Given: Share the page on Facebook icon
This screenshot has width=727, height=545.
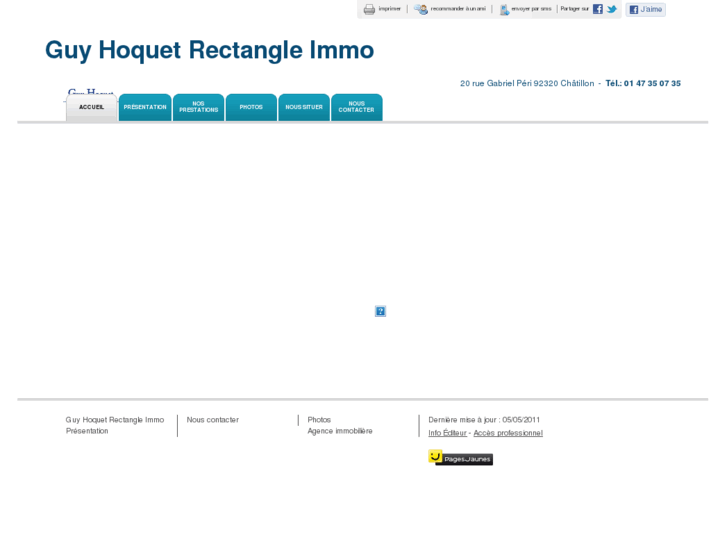Looking at the screenshot, I should coord(598,9).
